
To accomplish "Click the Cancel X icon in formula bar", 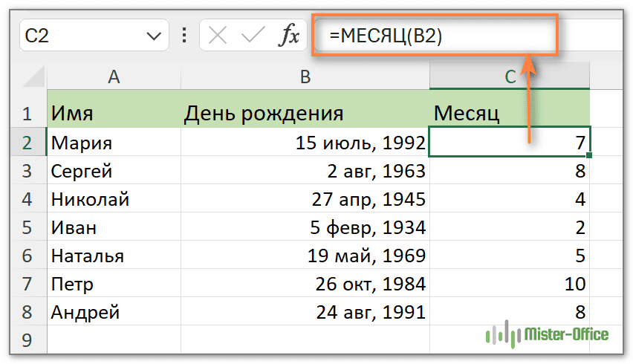I will pos(218,36).
